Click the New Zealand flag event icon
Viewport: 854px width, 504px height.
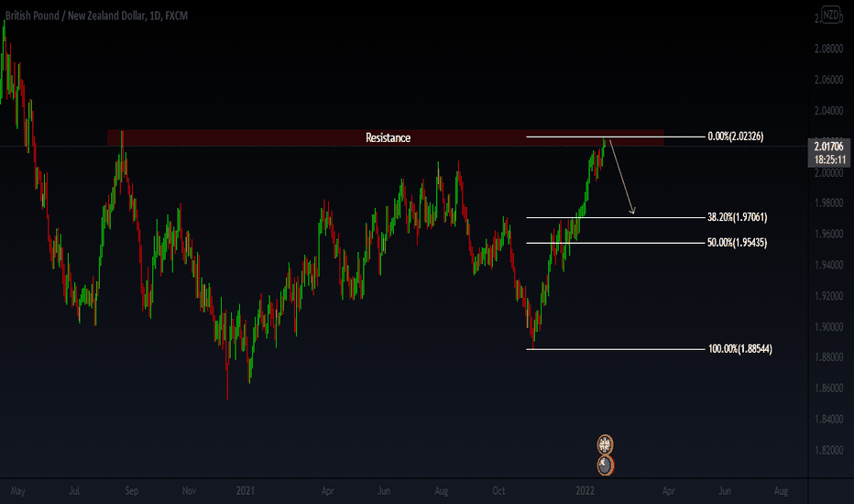point(605,466)
